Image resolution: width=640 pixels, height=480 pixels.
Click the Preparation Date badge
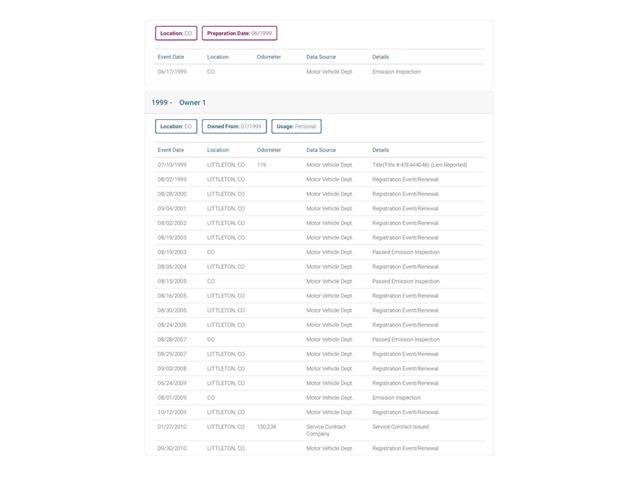[240, 33]
